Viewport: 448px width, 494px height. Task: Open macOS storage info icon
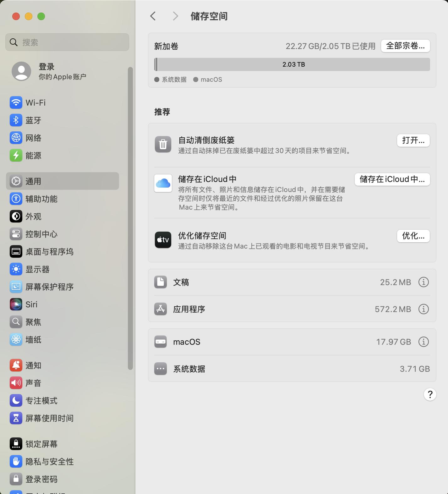tap(423, 342)
